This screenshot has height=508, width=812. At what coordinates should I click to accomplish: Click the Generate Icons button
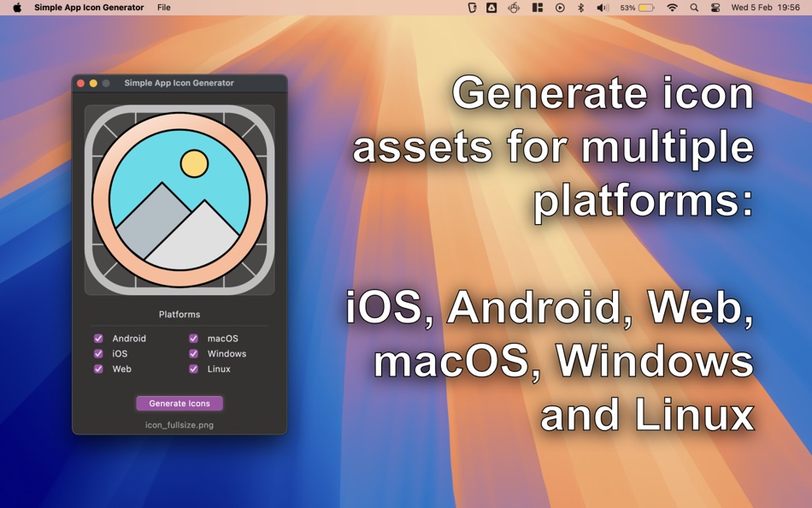(x=179, y=404)
